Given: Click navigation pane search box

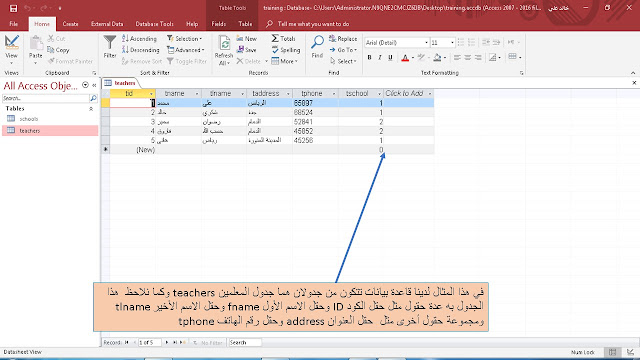Looking at the screenshot, I should 46,98.
